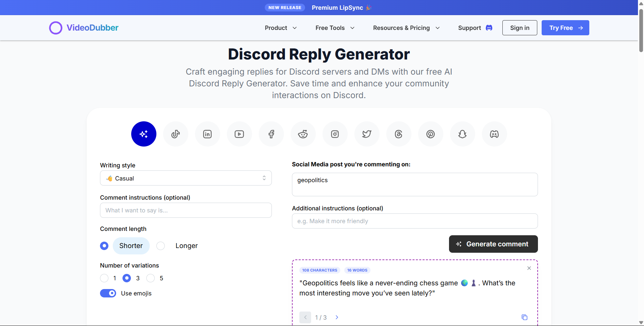Expand the Product menu
Viewport: 644px width, 326px height.
(x=281, y=28)
